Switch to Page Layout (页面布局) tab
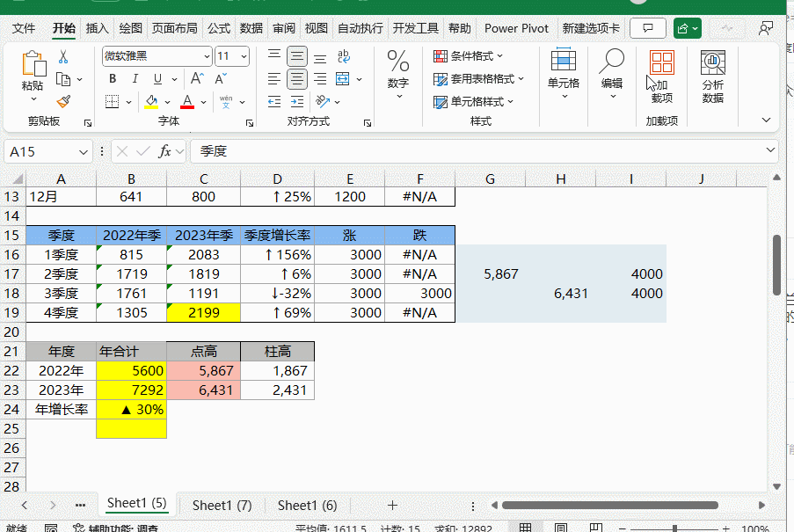Viewport: 794px width, 532px height. coord(175,28)
